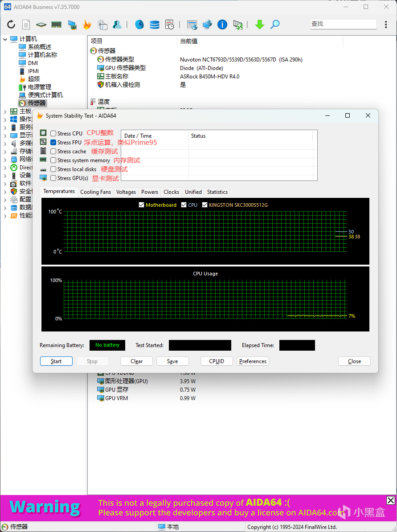Click the network monitor toolbar icon

[72, 25]
